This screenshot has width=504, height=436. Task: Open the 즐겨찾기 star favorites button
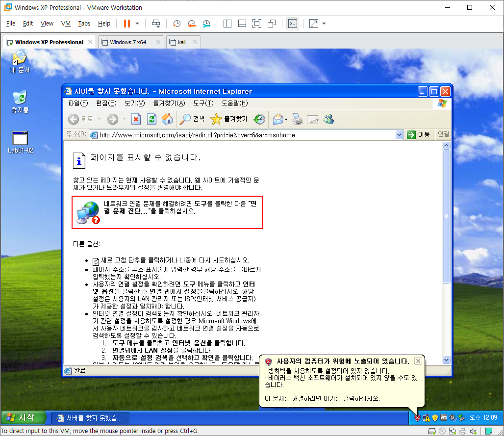click(228, 119)
